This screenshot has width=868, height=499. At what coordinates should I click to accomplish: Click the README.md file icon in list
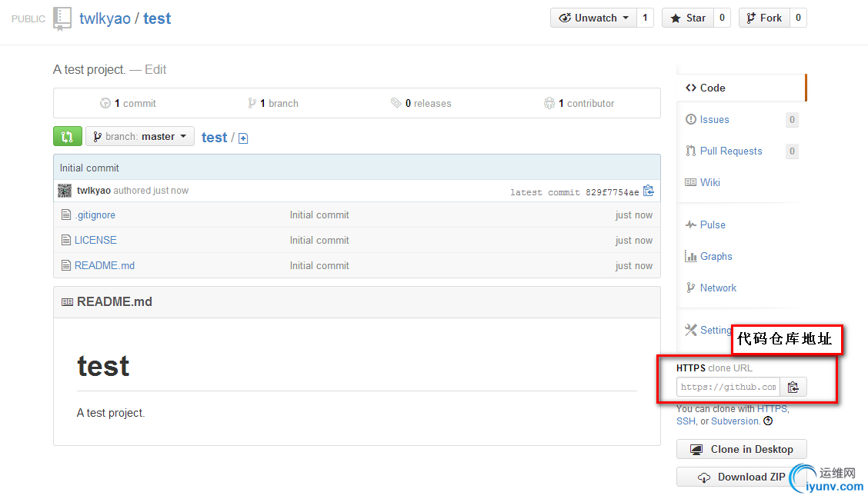(66, 265)
